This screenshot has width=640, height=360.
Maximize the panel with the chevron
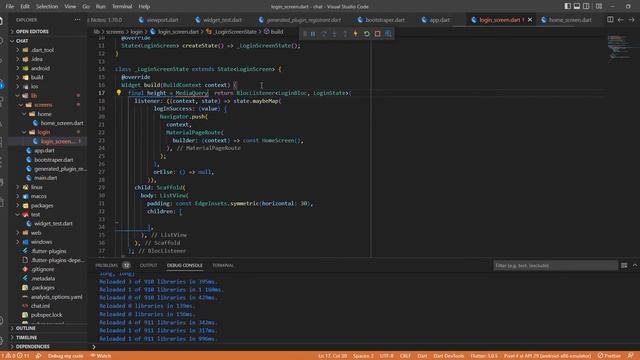click(635, 265)
